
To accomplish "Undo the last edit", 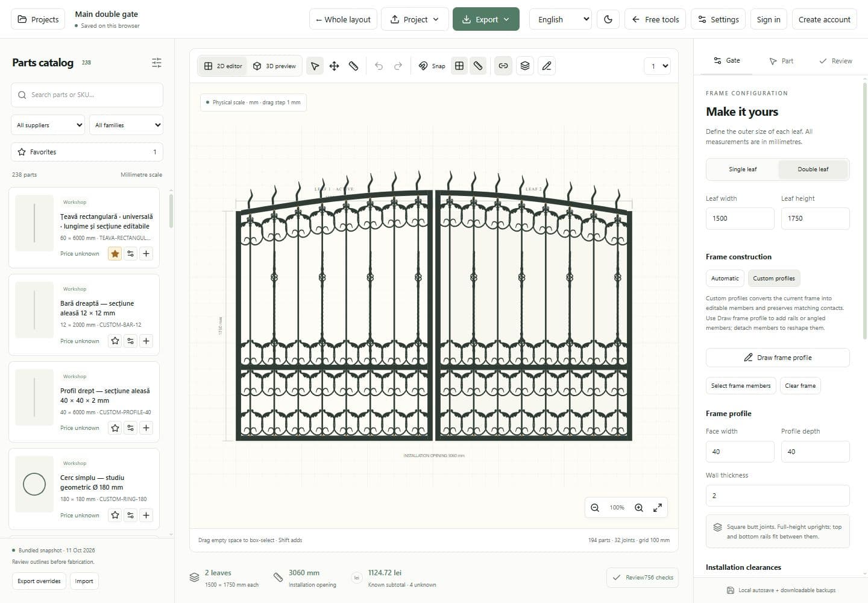I will (x=379, y=66).
